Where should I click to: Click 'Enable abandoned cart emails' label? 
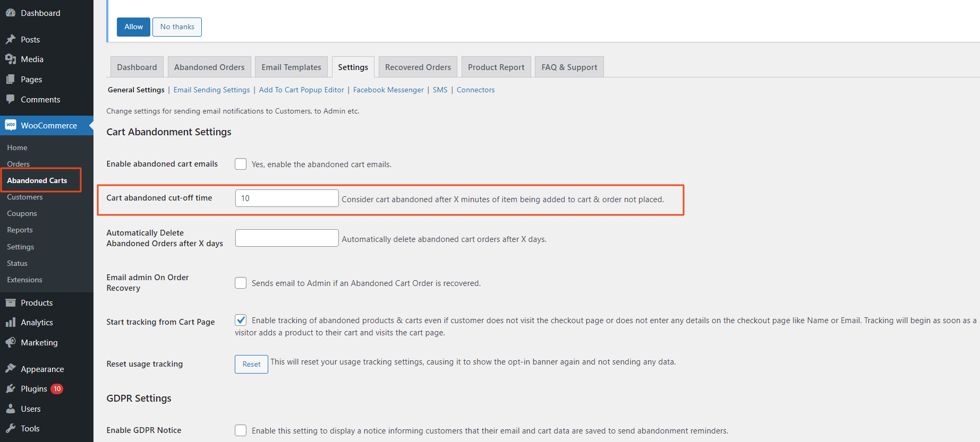pos(162,164)
